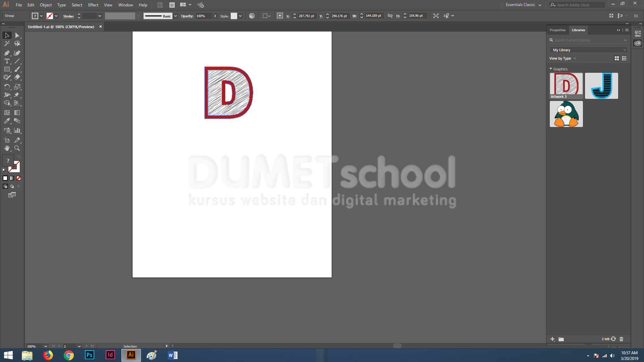Collapse the Libraries panel to icons
The width and height of the screenshot is (644, 362).
(x=619, y=30)
